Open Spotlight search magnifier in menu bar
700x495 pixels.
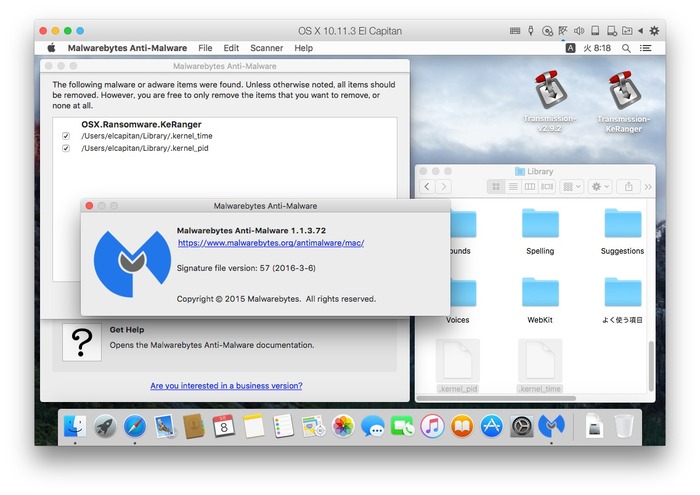[626, 48]
